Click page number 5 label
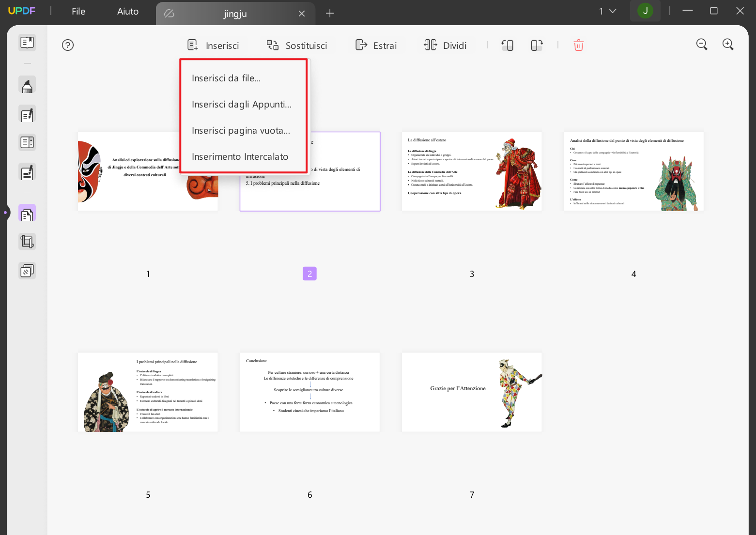756x535 pixels. coord(148,495)
